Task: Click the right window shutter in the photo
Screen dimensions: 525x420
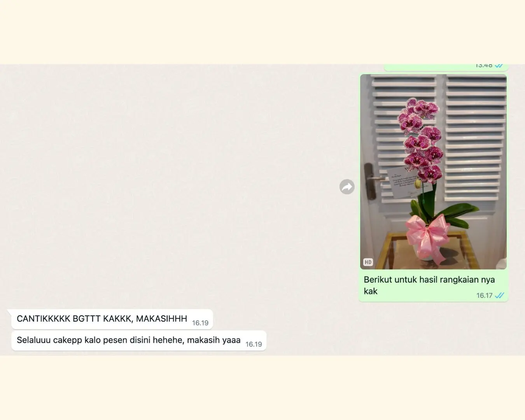Action: click(x=475, y=136)
